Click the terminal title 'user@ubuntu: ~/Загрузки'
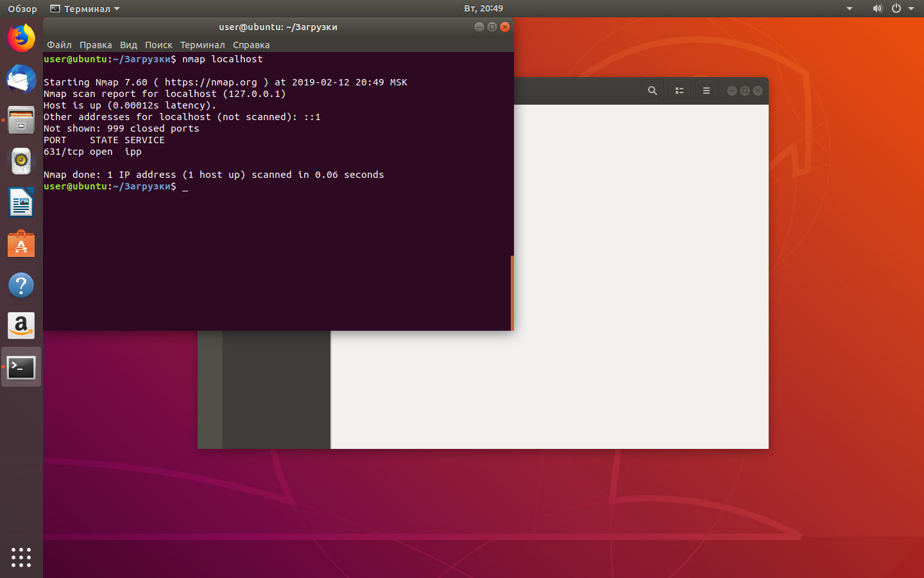This screenshot has width=924, height=578. click(278, 27)
